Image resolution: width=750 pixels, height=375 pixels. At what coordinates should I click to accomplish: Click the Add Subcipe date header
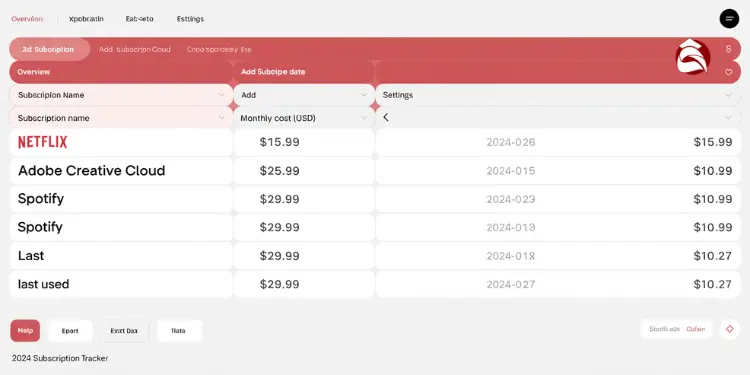point(273,72)
